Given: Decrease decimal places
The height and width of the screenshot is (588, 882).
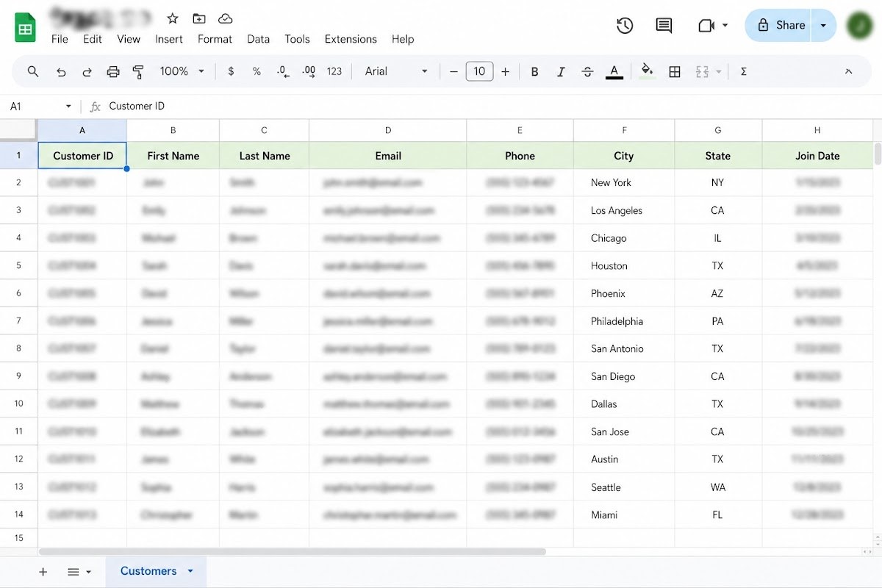Looking at the screenshot, I should pyautogui.click(x=283, y=71).
